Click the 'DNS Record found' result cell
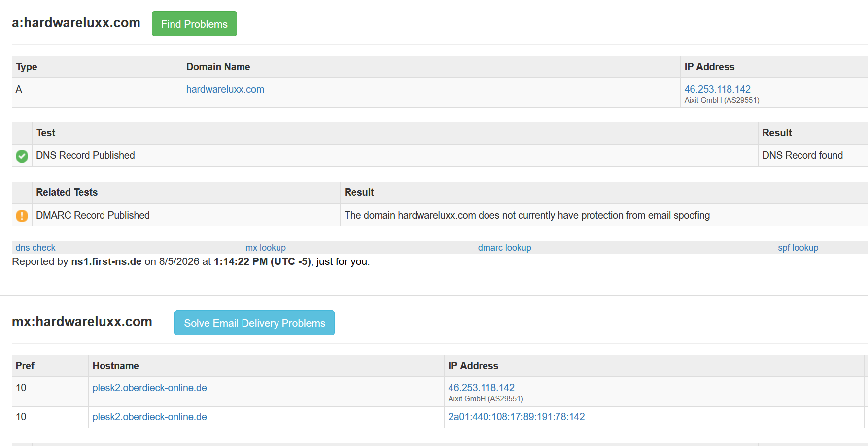Image resolution: width=868 pixels, height=446 pixels. (802, 155)
